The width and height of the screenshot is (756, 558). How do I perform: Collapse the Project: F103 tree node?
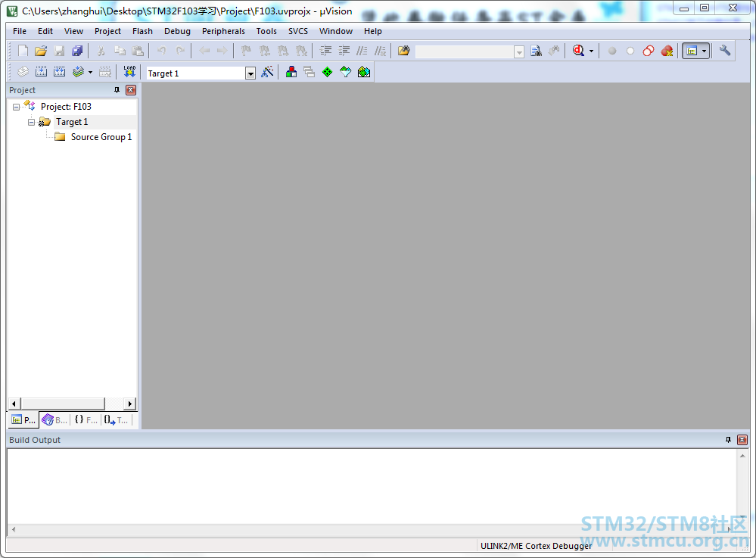16,107
